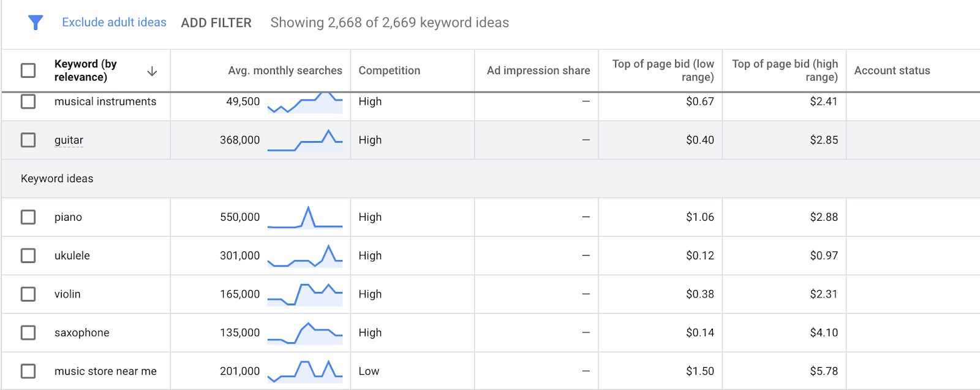The width and height of the screenshot is (980, 390).
Task: Check the guitar row checkbox
Action: pyautogui.click(x=28, y=140)
